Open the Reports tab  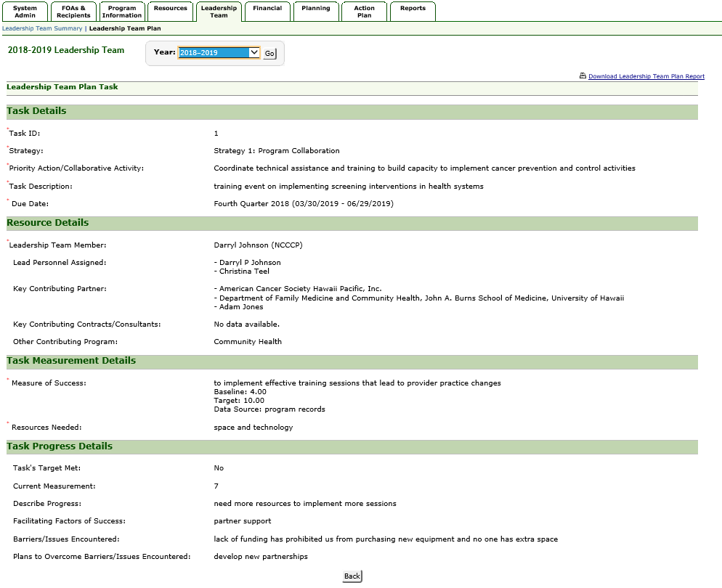tap(413, 9)
